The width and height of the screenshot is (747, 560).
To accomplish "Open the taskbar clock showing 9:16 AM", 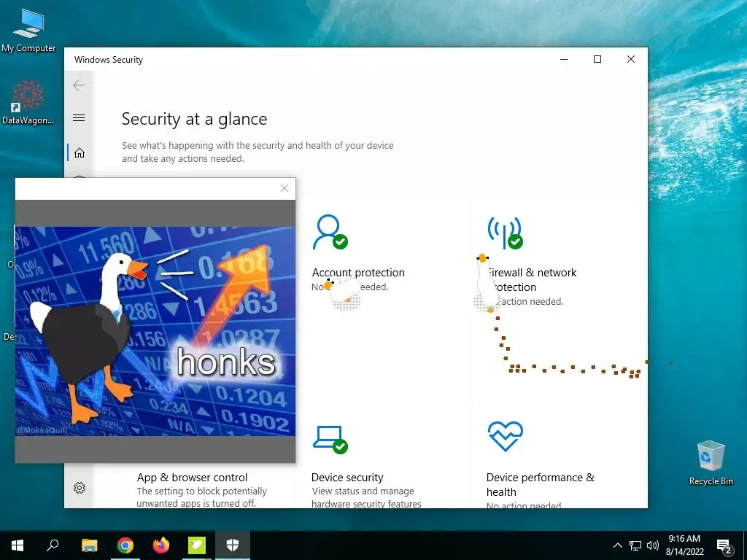I will [684, 545].
